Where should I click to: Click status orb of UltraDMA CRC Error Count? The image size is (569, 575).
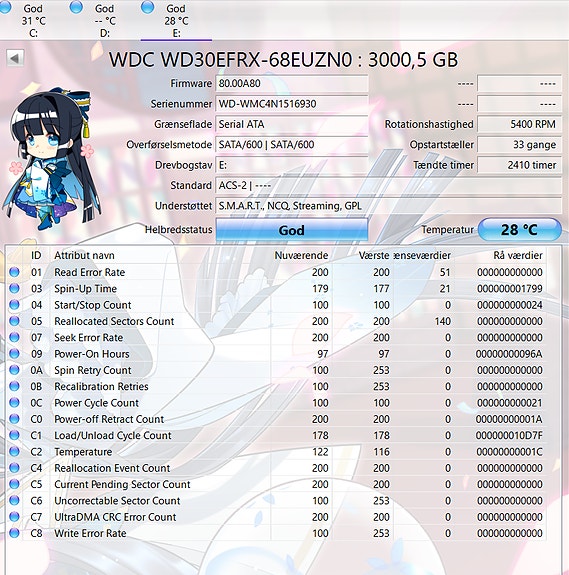click(14, 517)
